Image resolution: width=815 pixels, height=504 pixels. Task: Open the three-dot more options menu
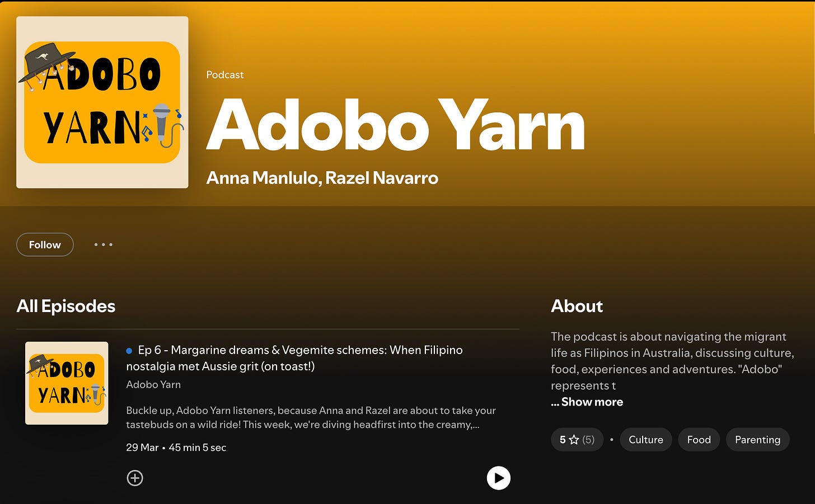pos(104,244)
